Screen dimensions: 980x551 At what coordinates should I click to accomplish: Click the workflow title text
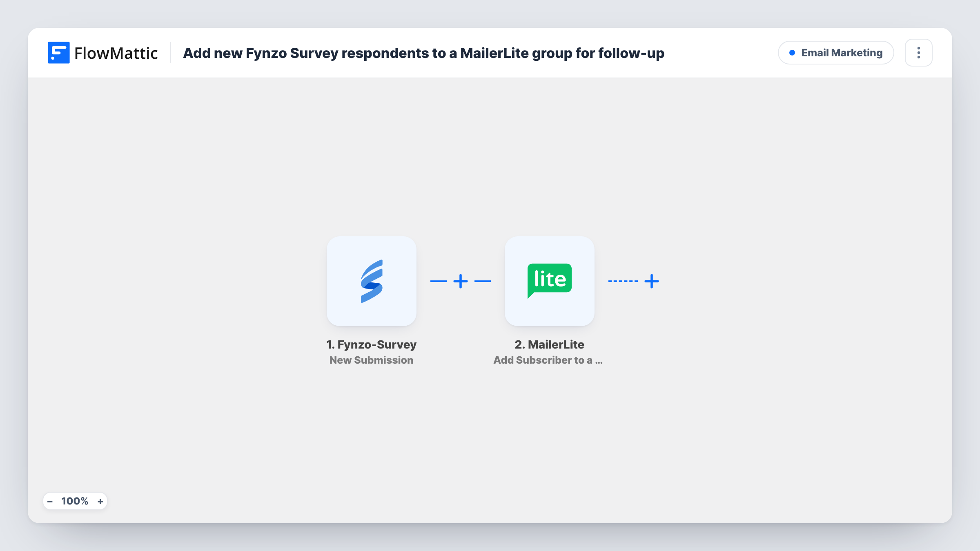pyautogui.click(x=423, y=53)
